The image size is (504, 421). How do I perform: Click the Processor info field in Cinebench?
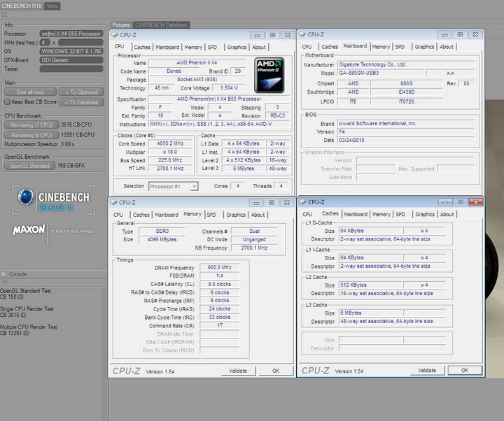tap(71, 34)
